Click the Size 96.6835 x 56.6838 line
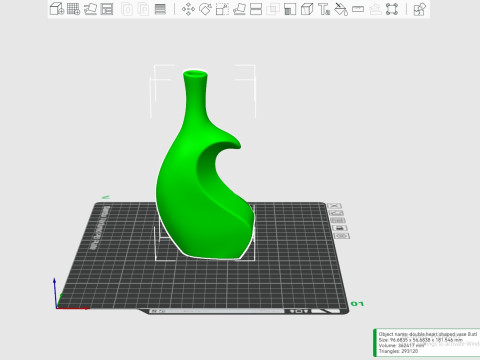Screen dimensions: 480x360 [x=421, y=340]
